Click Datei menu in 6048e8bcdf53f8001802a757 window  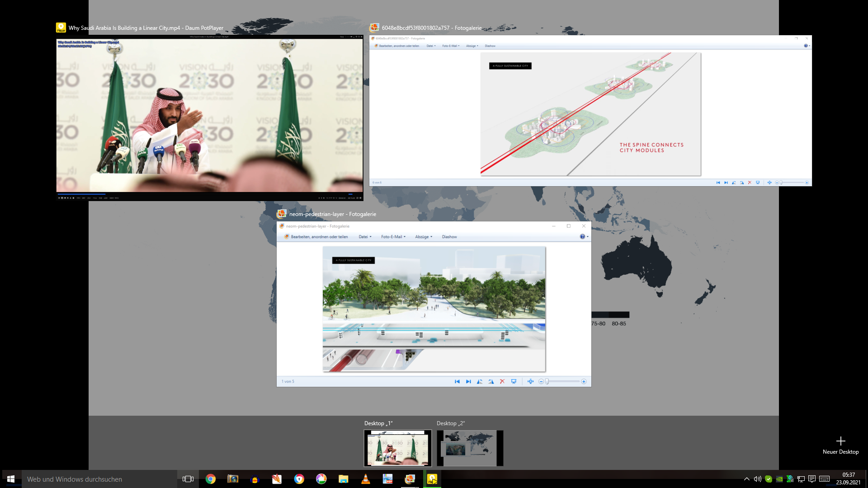pos(430,46)
